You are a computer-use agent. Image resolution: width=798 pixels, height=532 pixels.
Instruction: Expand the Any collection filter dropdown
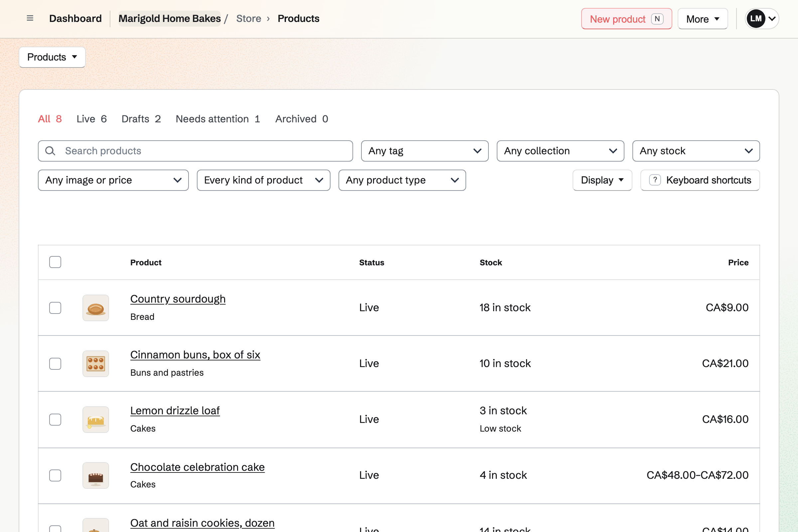tap(560, 151)
